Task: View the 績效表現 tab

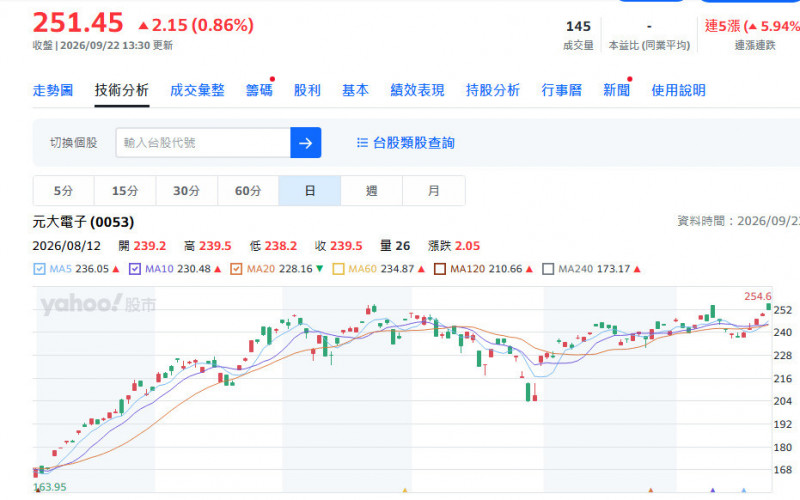Action: [x=417, y=91]
